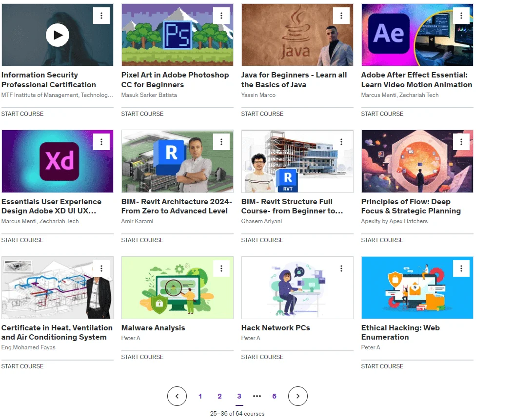The image size is (514, 420).
Task: Open title BIM- Revit Architecture 2024
Action: coord(177,206)
